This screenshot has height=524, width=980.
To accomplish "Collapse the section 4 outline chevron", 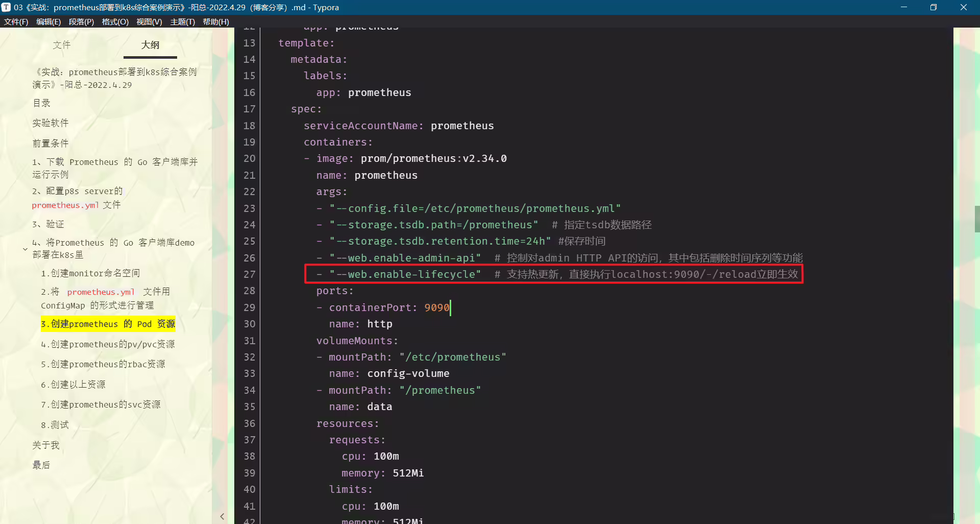I will (25, 249).
